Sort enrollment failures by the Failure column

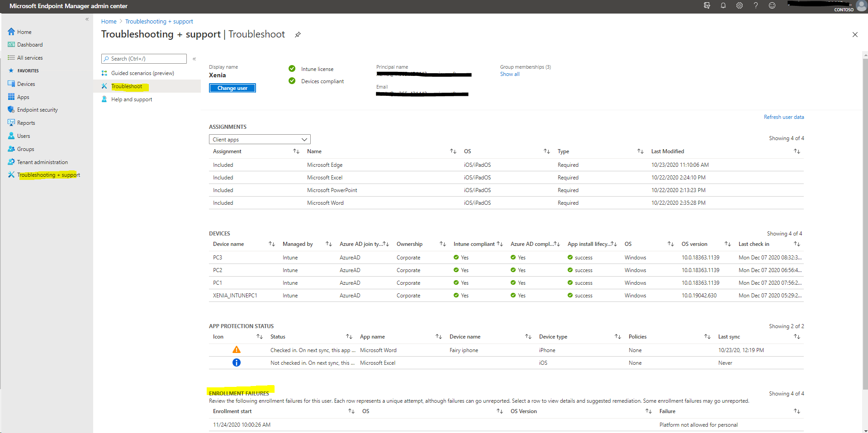[x=797, y=411]
